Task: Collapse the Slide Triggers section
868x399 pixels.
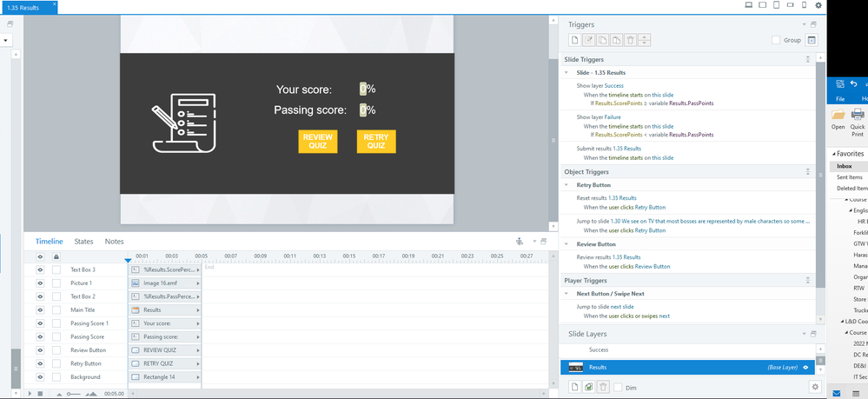Action: click(808, 59)
